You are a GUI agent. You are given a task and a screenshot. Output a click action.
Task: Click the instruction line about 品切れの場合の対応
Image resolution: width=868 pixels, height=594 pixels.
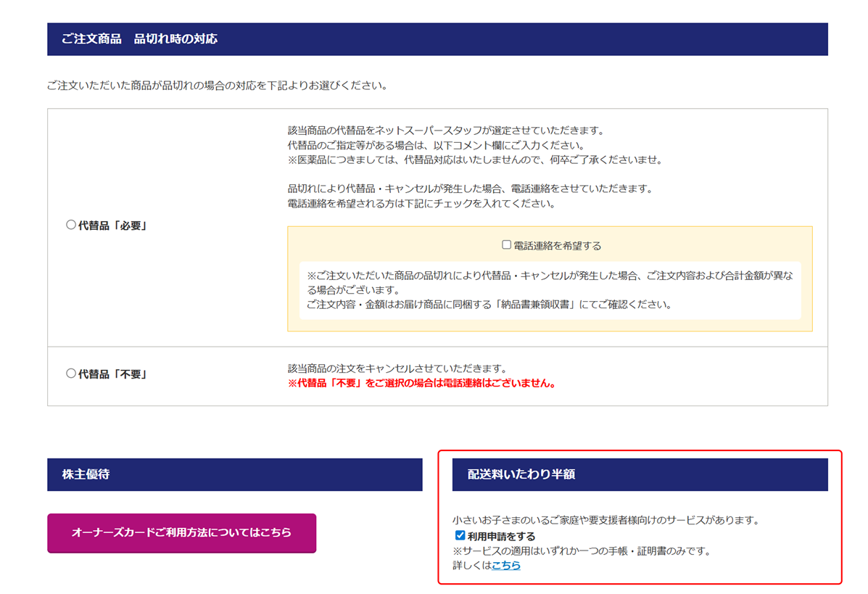pos(218,86)
